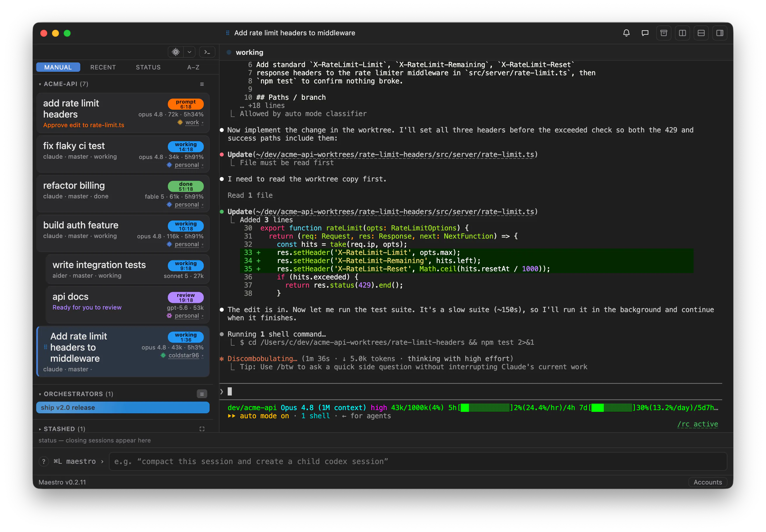
Task: Toggle the right sidebar layout icon
Action: (x=720, y=33)
